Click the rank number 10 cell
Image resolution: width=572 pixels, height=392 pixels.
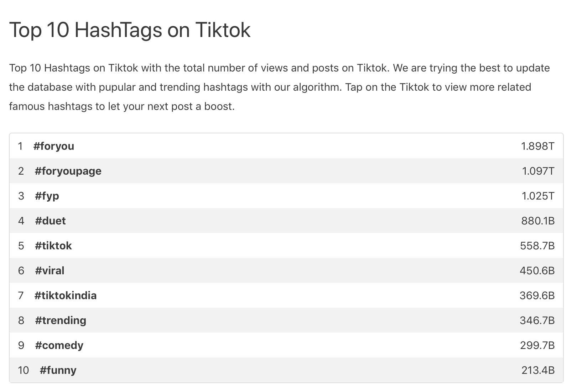[24, 370]
